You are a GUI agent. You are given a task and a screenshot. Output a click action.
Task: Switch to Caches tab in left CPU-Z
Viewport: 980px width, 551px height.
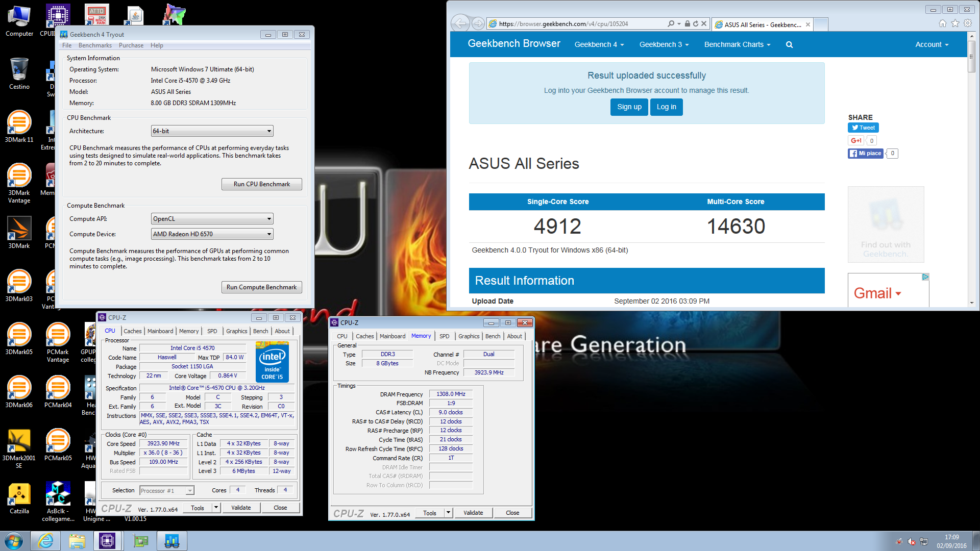click(x=133, y=331)
